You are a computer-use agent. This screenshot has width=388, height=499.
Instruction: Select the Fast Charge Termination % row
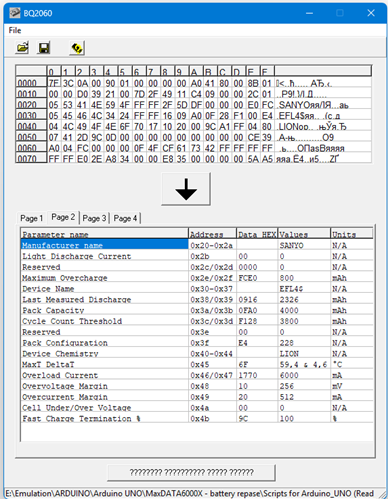[x=197, y=419]
